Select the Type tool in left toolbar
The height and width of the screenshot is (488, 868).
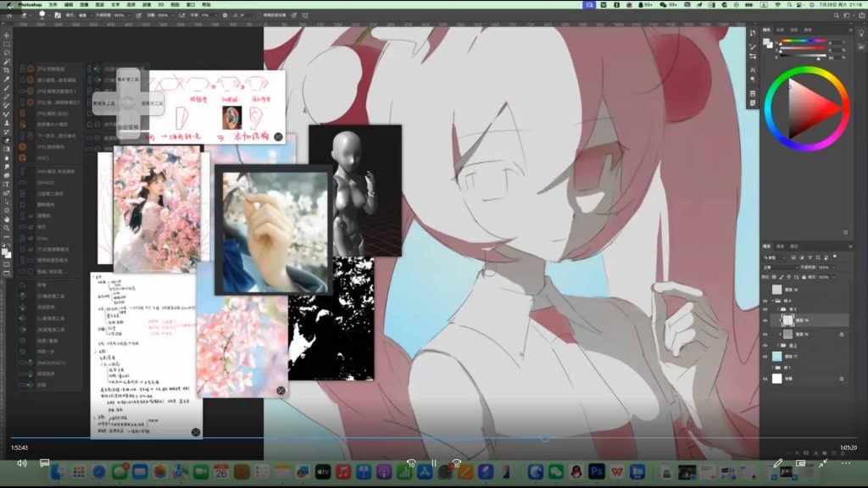(7, 184)
